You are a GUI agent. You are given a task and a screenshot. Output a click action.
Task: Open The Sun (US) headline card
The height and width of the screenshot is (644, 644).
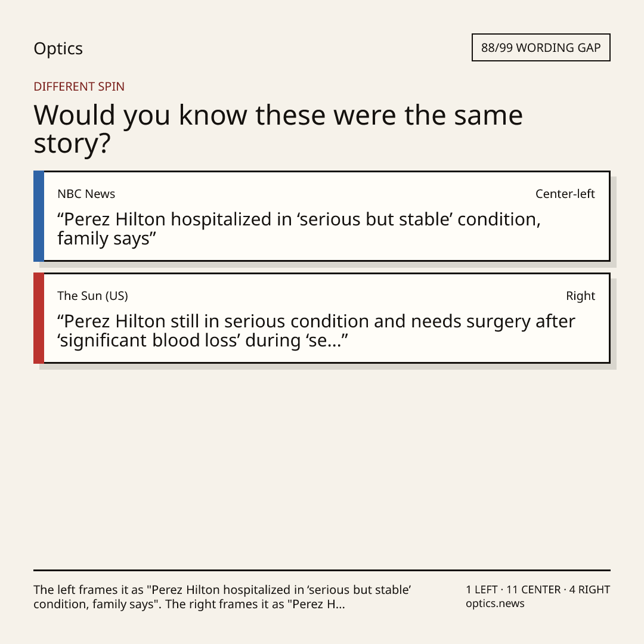(322, 318)
